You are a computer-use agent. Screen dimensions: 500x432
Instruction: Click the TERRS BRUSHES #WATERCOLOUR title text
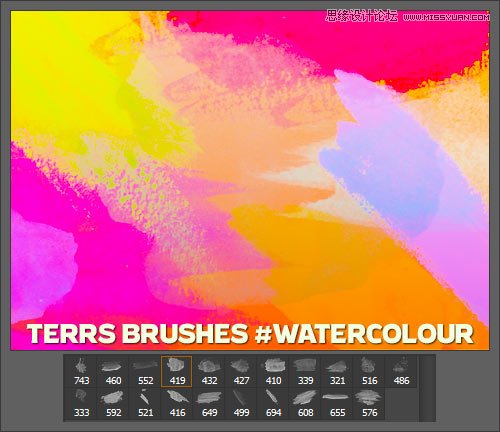(250, 333)
